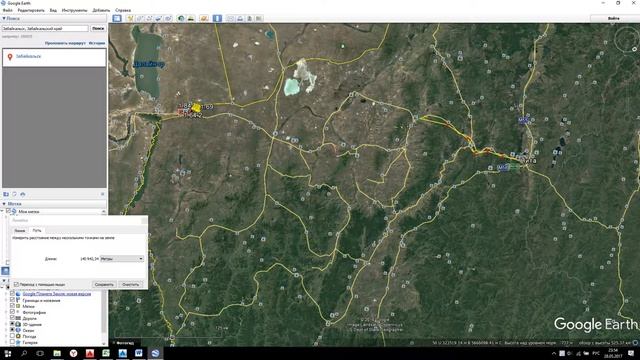Click the Print toolbar icon
This screenshot has width=640, height=360.
coord(240,18)
